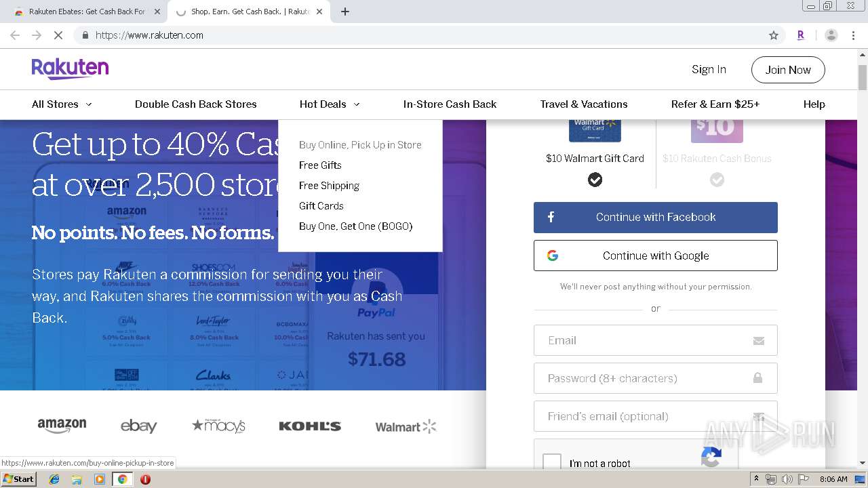Screen dimensions: 868x488
Task: Open the Rakuten extension icon
Action: (x=801, y=35)
